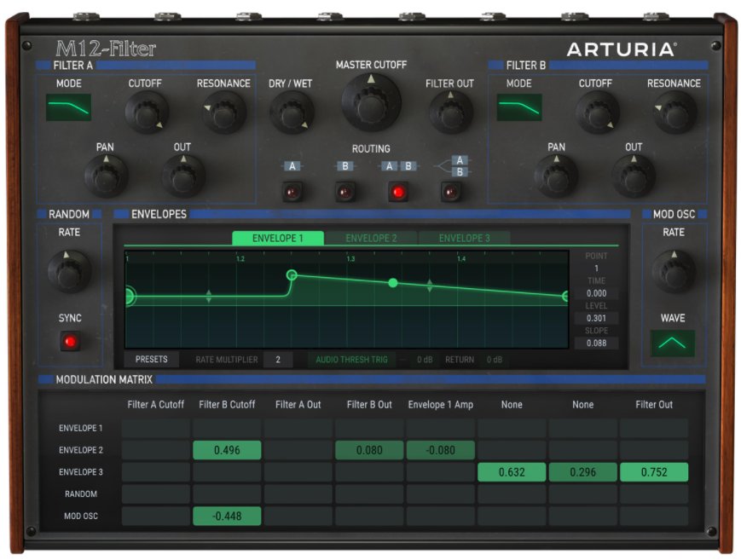Image resolution: width=741 pixels, height=560 pixels.
Task: Select Filter B's filter mode icon
Action: tap(520, 106)
